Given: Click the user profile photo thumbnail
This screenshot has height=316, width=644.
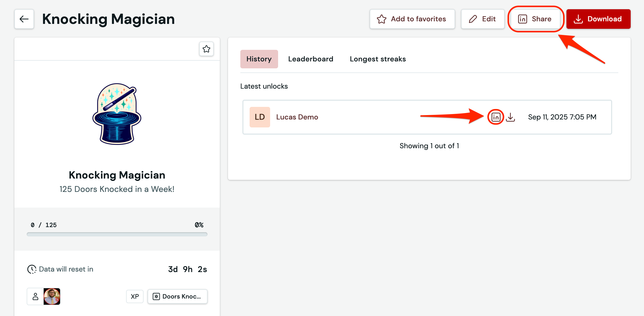Looking at the screenshot, I should tap(52, 296).
